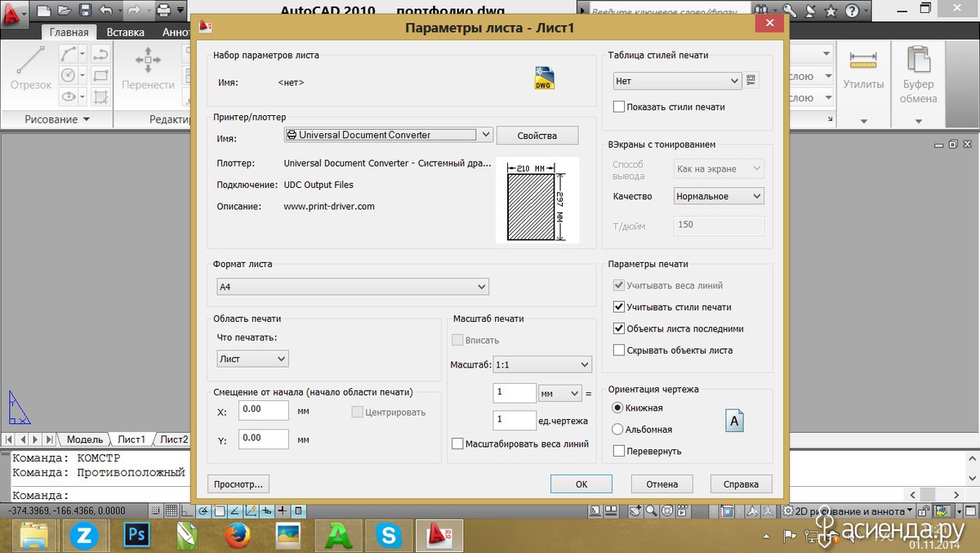Image resolution: width=980 pixels, height=553 pixels.
Task: Enable the Показать стили печати checkbox
Action: [x=619, y=107]
